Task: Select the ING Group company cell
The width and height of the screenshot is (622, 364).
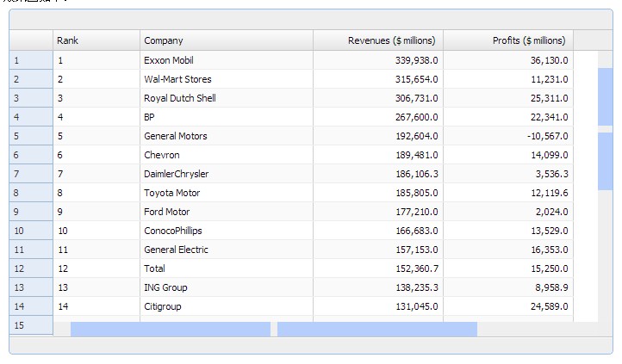Action: click(x=226, y=287)
